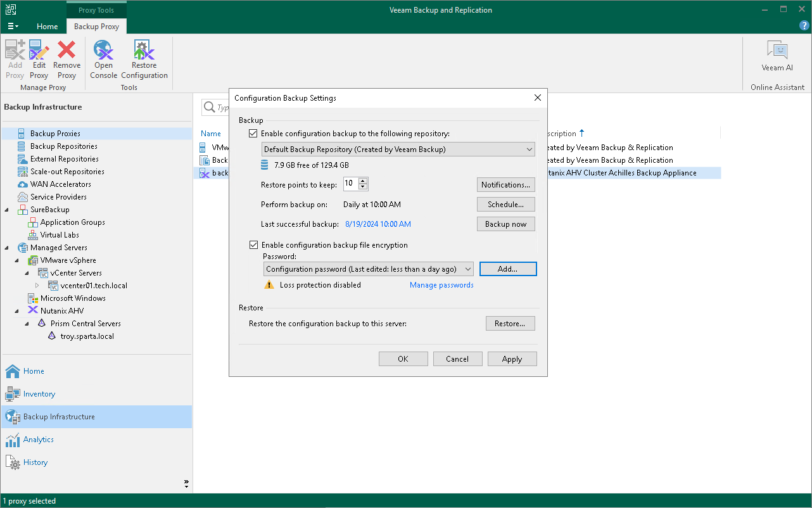The width and height of the screenshot is (812, 508).
Task: Click the Add password button
Action: (x=508, y=269)
